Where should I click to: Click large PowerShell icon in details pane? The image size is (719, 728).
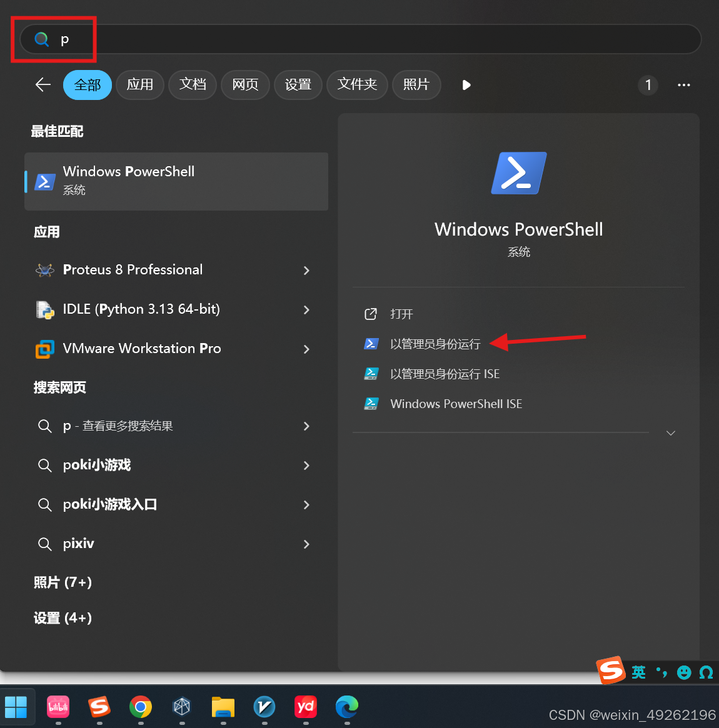click(519, 173)
